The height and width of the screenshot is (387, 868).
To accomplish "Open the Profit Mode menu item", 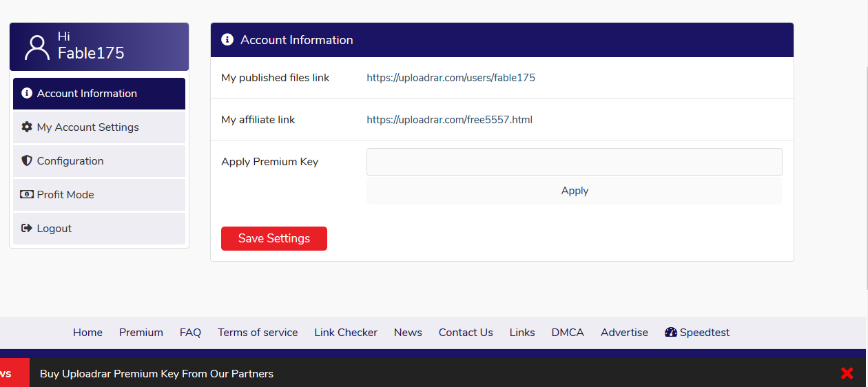I will tap(99, 195).
